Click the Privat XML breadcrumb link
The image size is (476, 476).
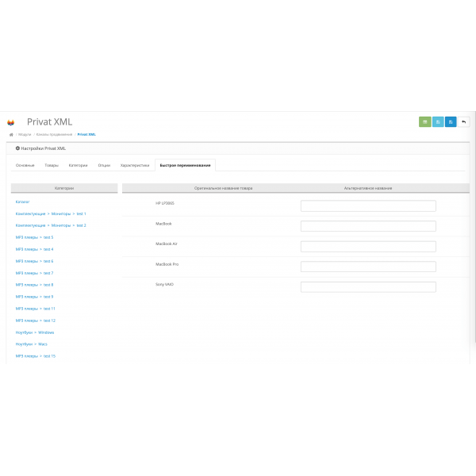(x=86, y=135)
